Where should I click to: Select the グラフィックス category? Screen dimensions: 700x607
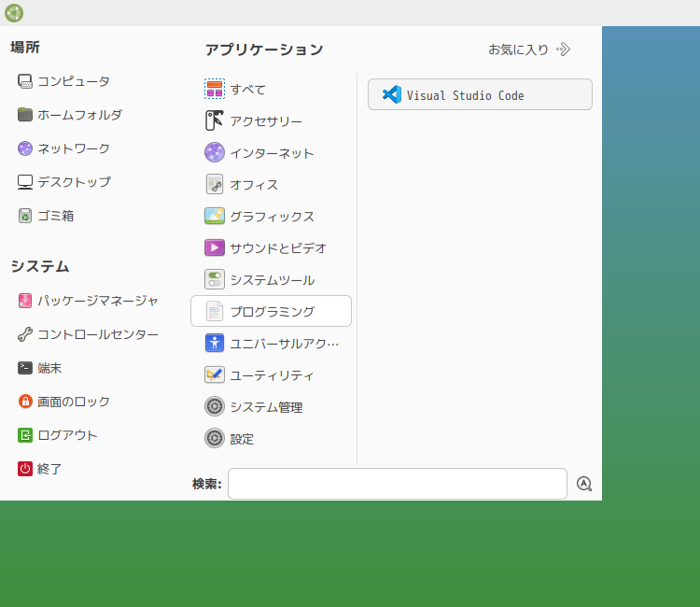click(x=271, y=216)
